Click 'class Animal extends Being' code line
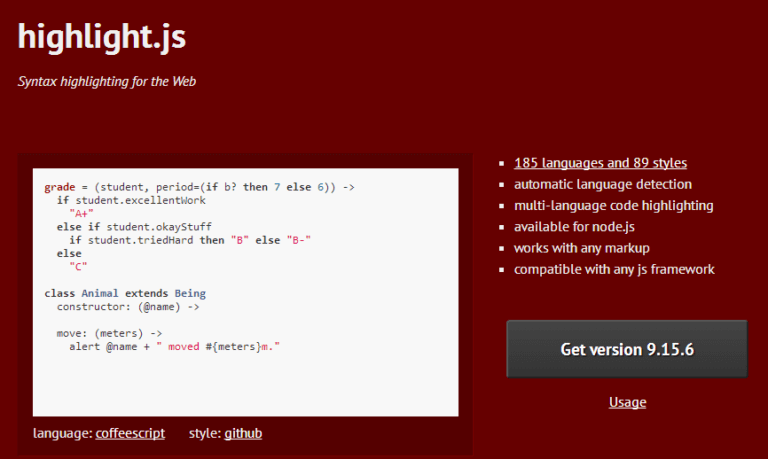This screenshot has height=459, width=768. pyautogui.click(x=125, y=293)
